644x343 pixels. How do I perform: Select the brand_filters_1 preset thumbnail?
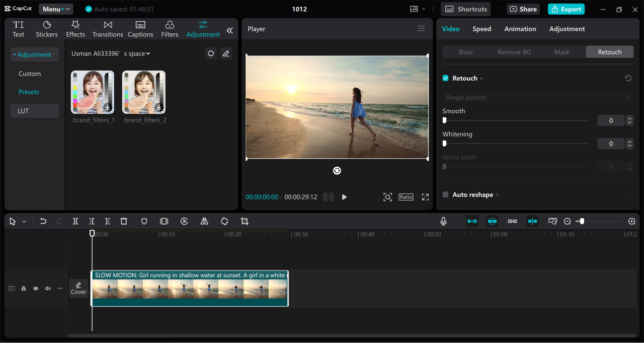pos(93,92)
